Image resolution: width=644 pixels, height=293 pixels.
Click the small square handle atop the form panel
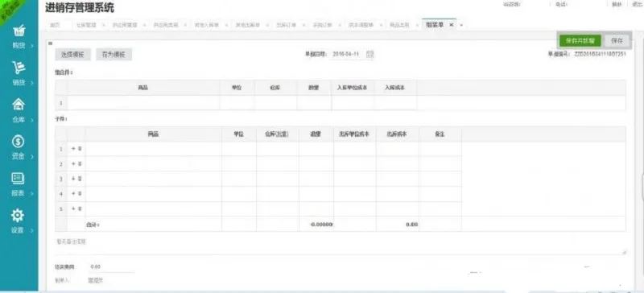tap(50, 43)
